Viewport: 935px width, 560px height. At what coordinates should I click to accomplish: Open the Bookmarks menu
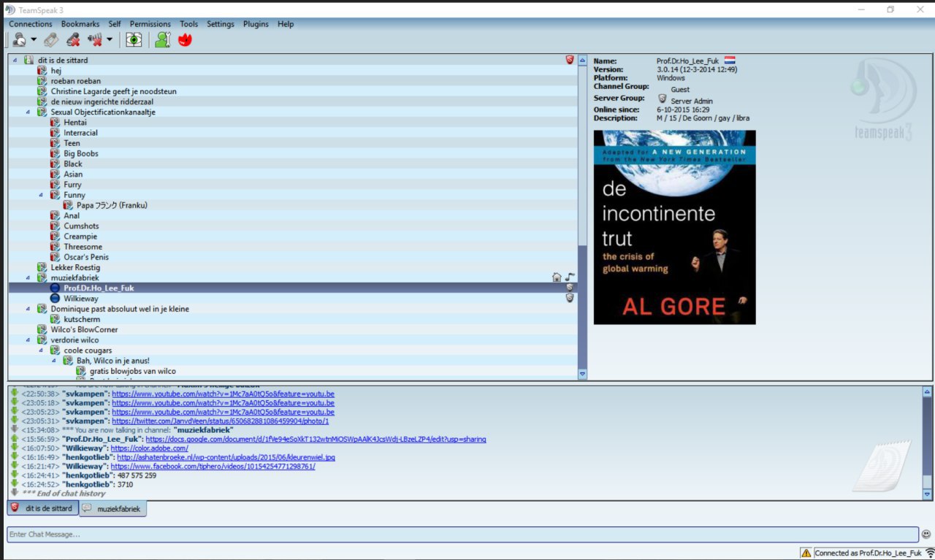[80, 24]
